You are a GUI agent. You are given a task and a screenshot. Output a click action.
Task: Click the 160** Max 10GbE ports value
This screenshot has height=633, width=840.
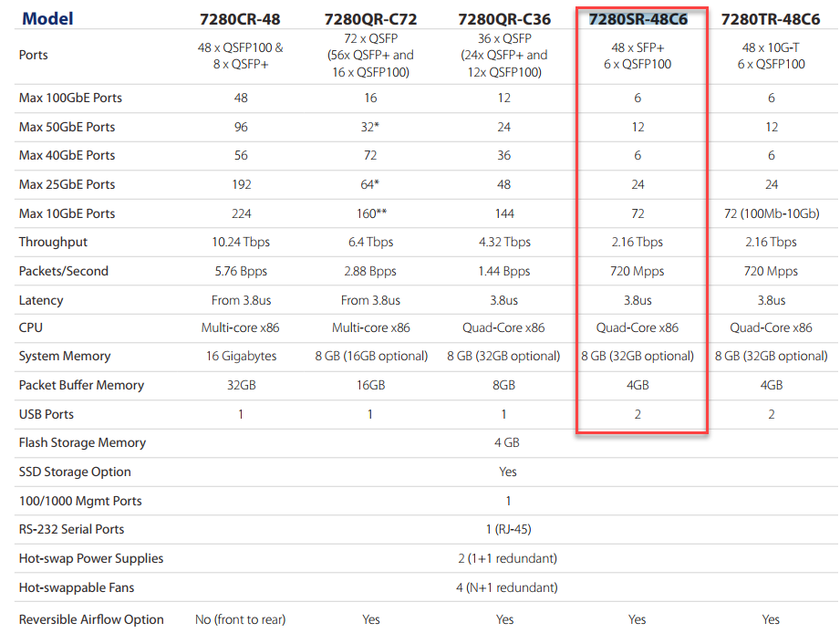[370, 213]
